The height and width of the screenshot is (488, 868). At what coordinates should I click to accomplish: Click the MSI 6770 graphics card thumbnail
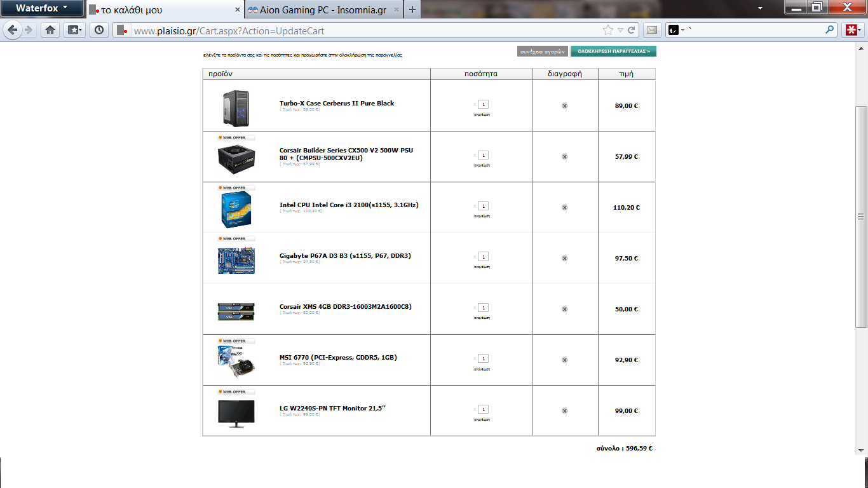click(x=236, y=361)
